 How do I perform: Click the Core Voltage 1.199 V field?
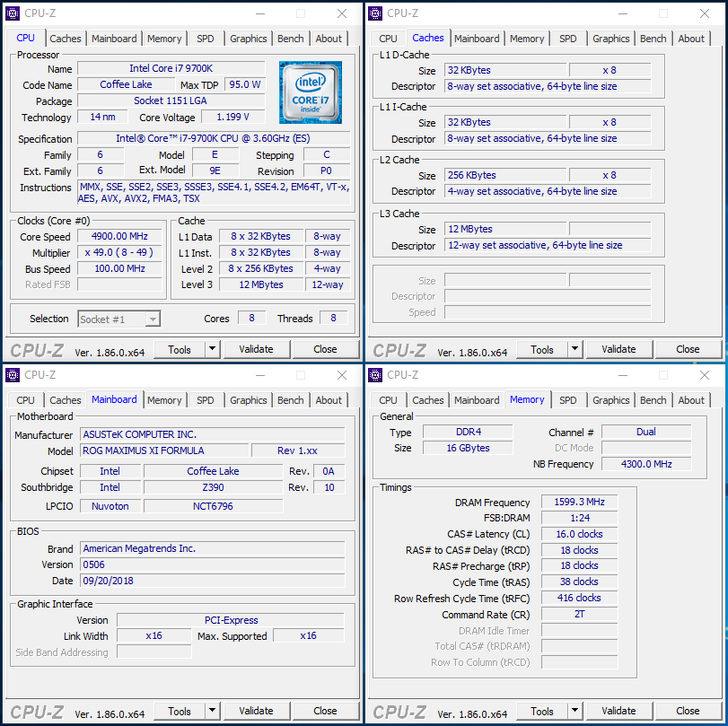[x=233, y=117]
